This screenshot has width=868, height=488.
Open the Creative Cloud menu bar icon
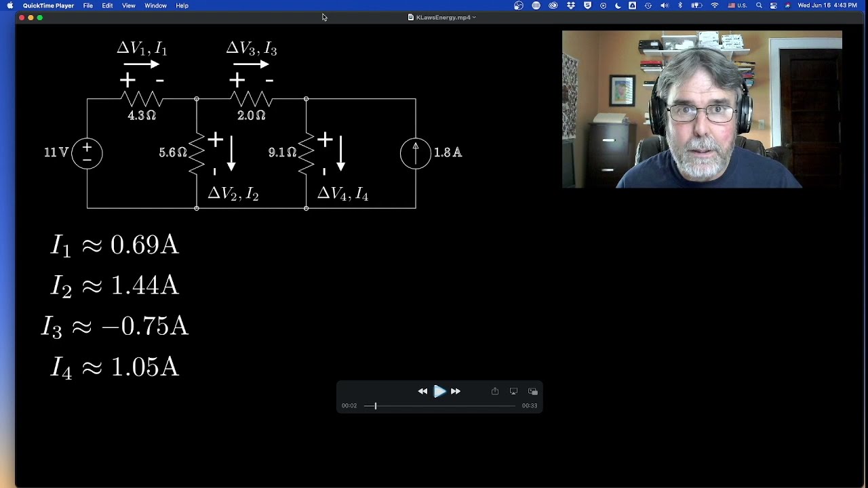[x=553, y=5]
